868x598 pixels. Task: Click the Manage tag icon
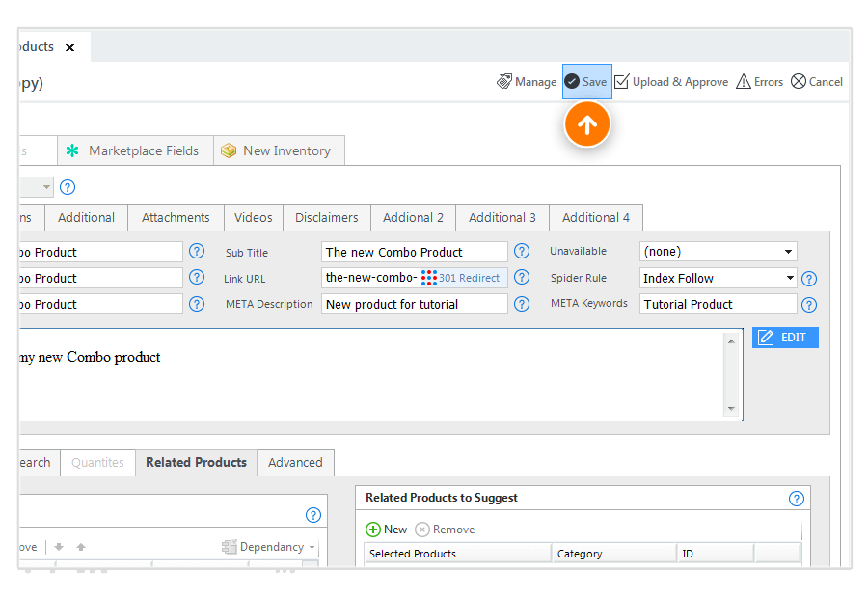pyautogui.click(x=503, y=81)
